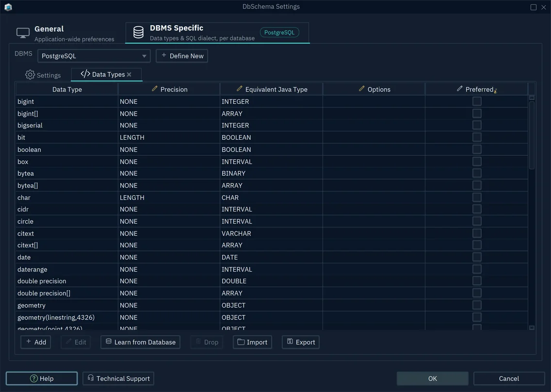The height and width of the screenshot is (392, 551).
Task: Click the DOUBLE Java type cell
Action: coord(271,281)
